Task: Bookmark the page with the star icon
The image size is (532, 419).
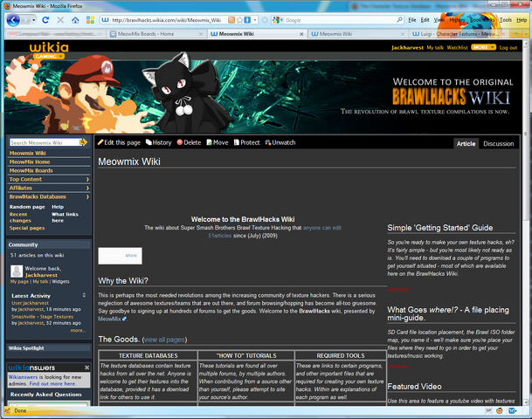Action: pos(239,20)
